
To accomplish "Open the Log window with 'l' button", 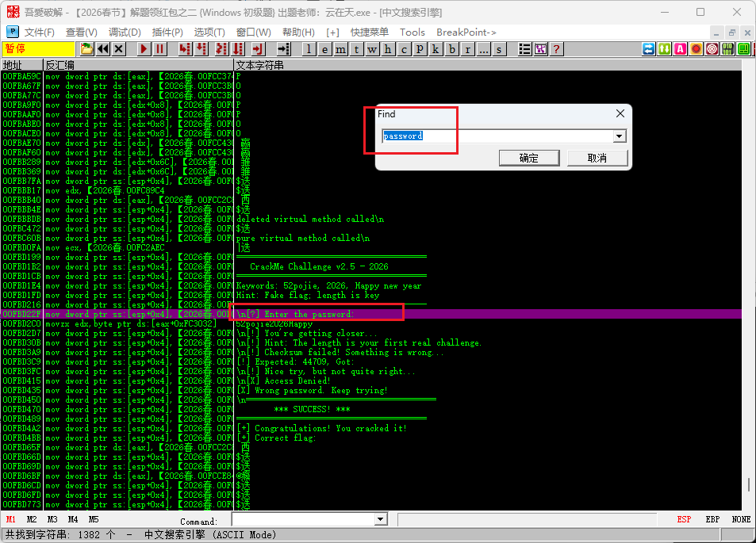I will pyautogui.click(x=309, y=49).
